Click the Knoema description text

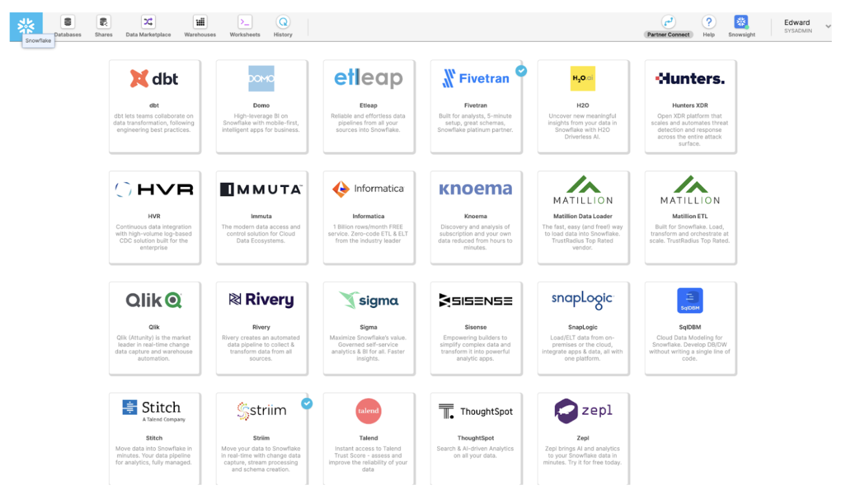click(475, 237)
